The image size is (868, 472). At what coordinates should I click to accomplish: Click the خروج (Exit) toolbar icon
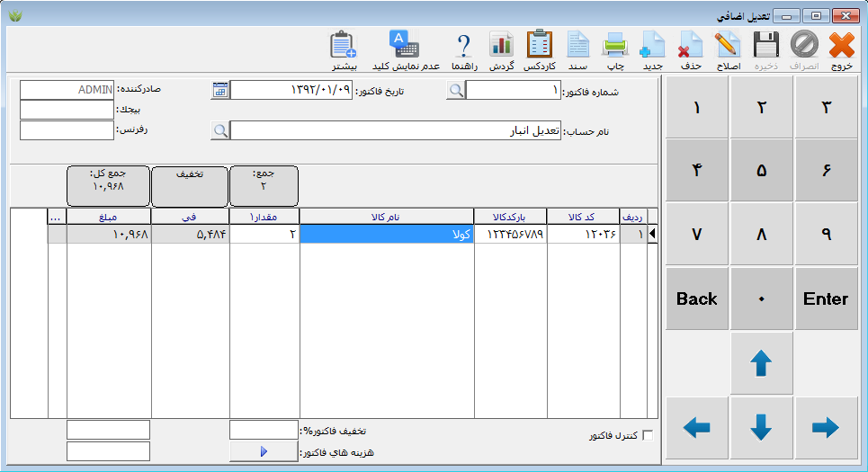tap(841, 45)
